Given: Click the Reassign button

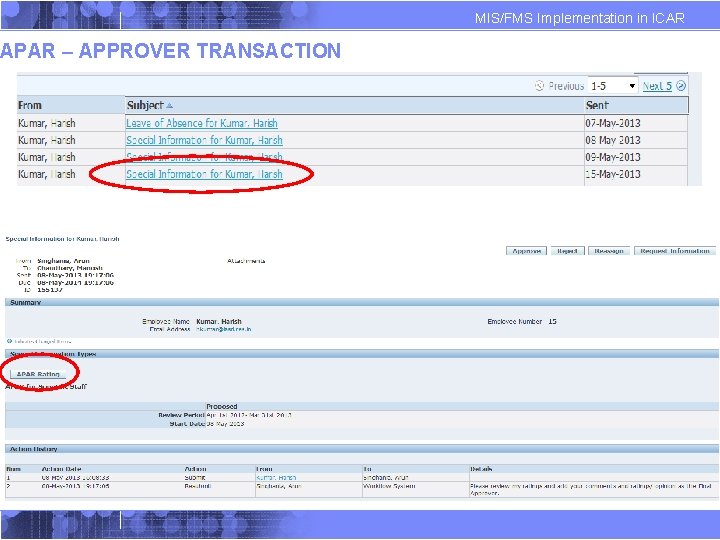Looking at the screenshot, I should 608,251.
